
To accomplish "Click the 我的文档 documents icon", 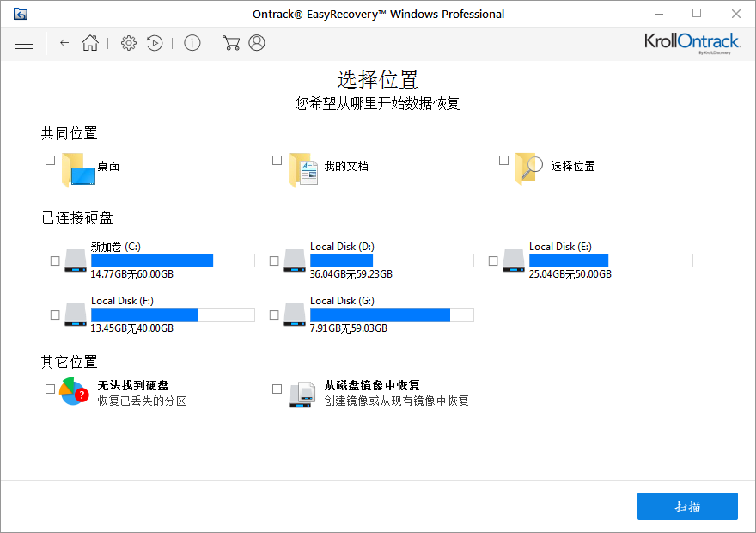I will click(301, 166).
